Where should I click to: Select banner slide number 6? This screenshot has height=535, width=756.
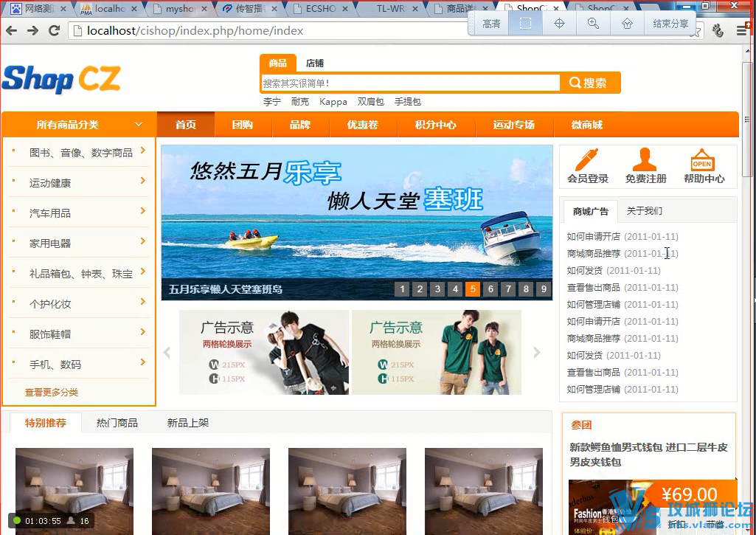(x=490, y=289)
